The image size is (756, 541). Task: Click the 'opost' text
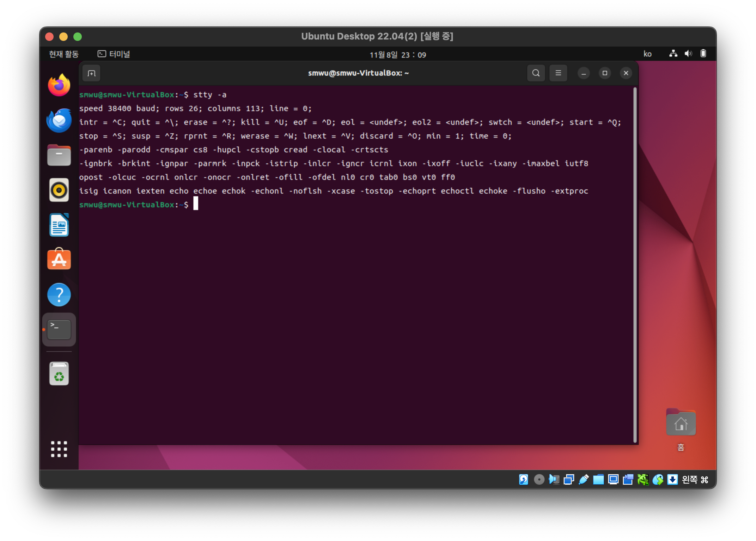tap(91, 177)
